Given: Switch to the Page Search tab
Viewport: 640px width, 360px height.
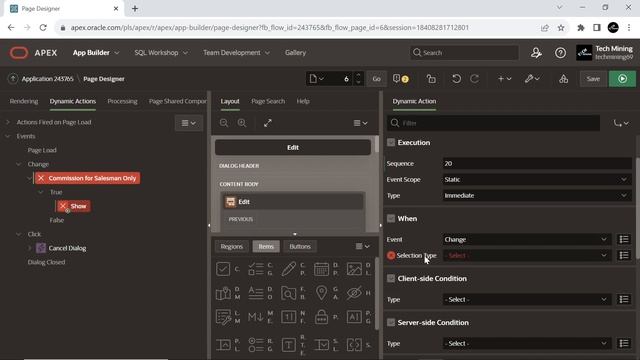Looking at the screenshot, I should pos(268,101).
